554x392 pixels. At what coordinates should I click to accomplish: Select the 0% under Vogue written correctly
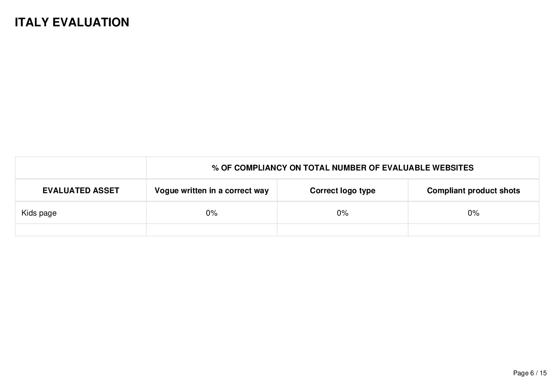point(212,213)
